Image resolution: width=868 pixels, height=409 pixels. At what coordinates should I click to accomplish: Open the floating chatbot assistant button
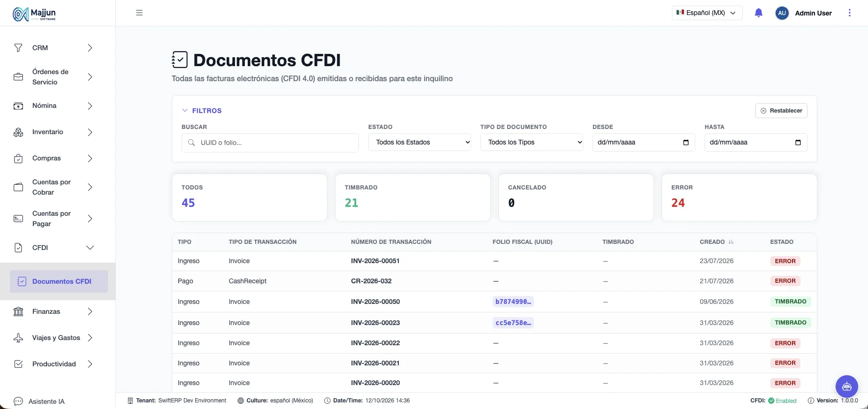coord(847,387)
